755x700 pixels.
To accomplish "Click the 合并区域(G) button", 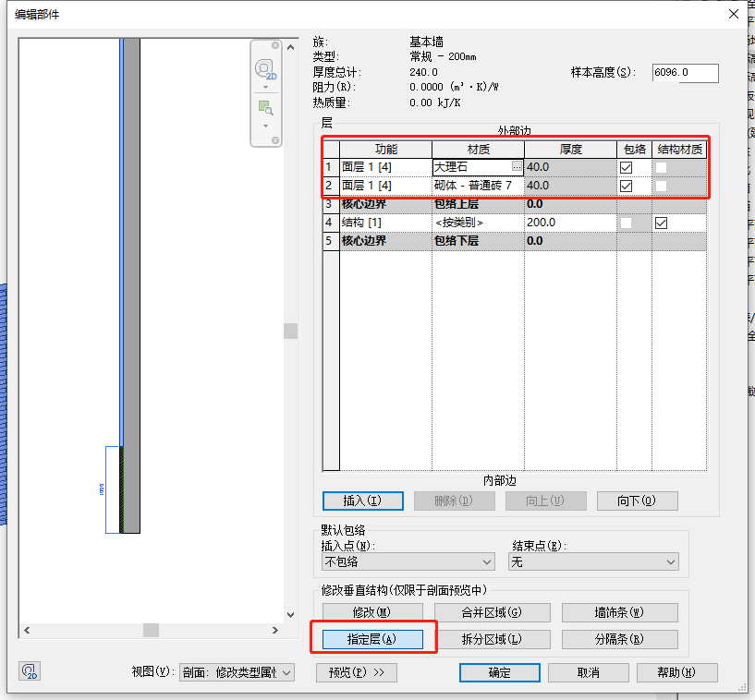I will point(492,612).
